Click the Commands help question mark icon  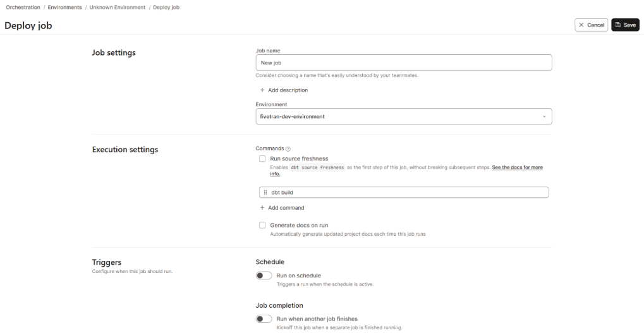[x=288, y=148]
